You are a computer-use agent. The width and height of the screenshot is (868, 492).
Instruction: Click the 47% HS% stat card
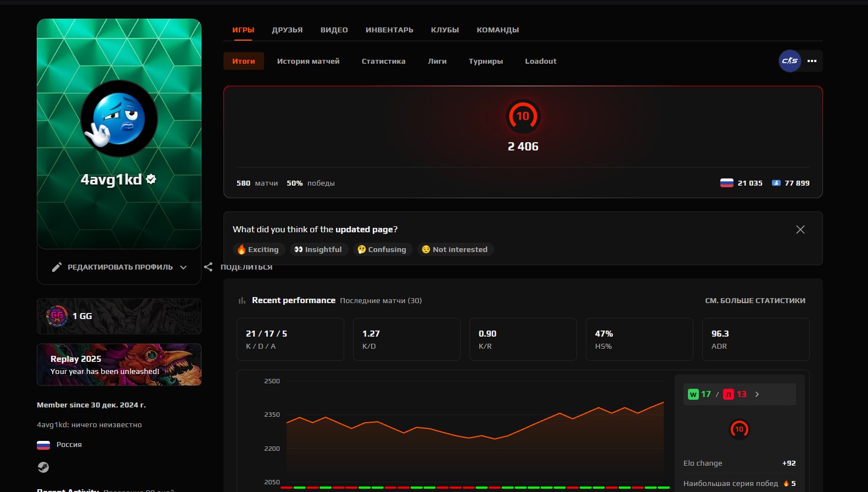640,339
